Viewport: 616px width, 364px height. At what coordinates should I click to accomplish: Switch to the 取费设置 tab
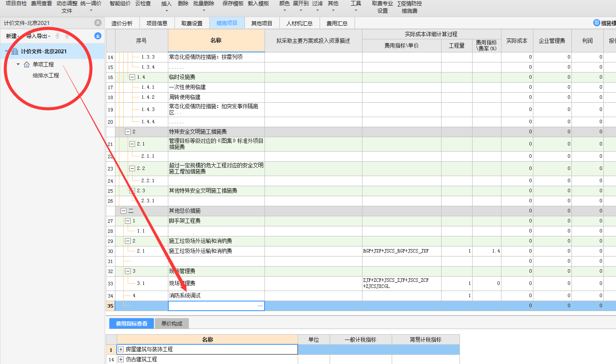pos(192,23)
